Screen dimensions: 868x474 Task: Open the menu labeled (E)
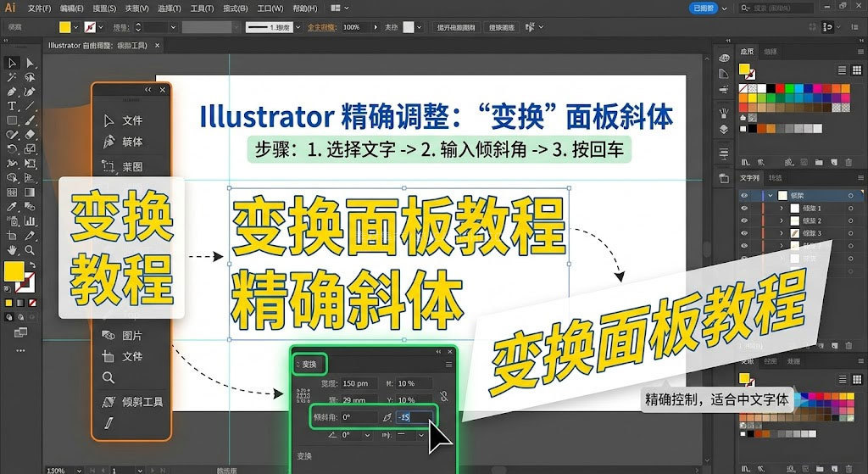(72, 8)
